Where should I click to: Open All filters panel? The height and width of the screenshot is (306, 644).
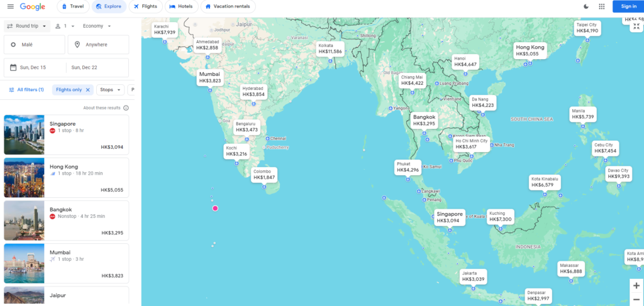coord(26,90)
